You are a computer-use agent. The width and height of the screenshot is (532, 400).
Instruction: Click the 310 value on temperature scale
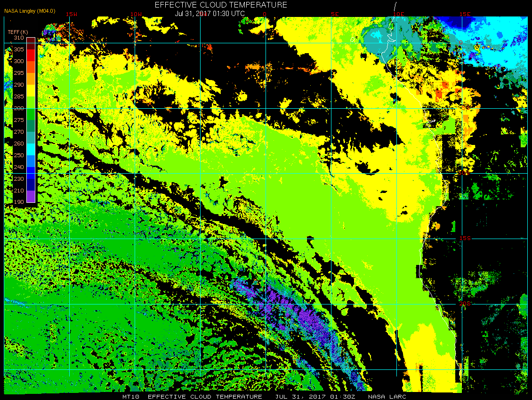[x=19, y=38]
